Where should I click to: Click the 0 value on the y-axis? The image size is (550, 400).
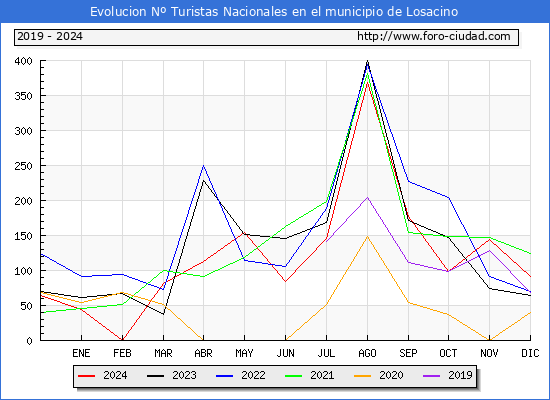click(x=29, y=341)
